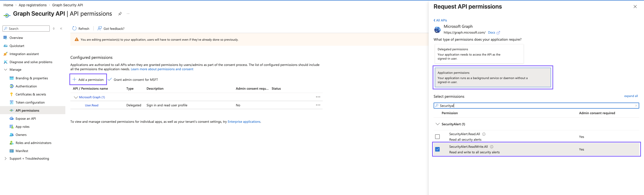Click Roles and administrators icon
The height and width of the screenshot is (195, 644).
(x=11, y=143)
